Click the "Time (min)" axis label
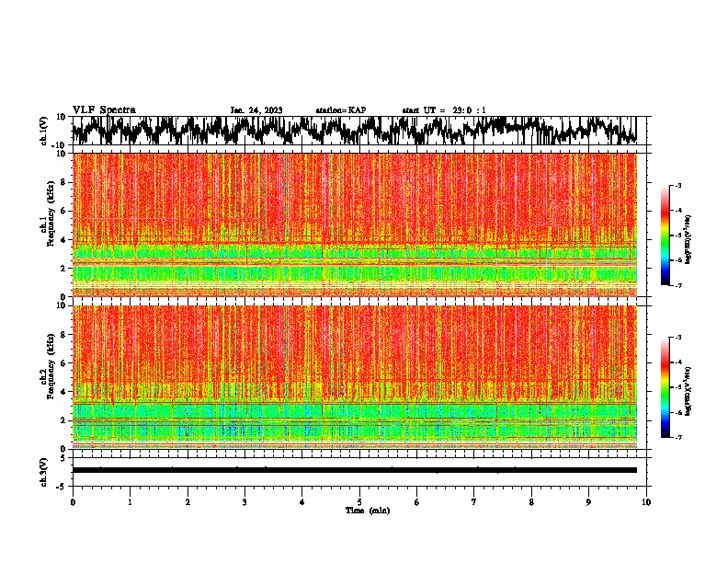This screenshot has width=728, height=563. coord(368,511)
